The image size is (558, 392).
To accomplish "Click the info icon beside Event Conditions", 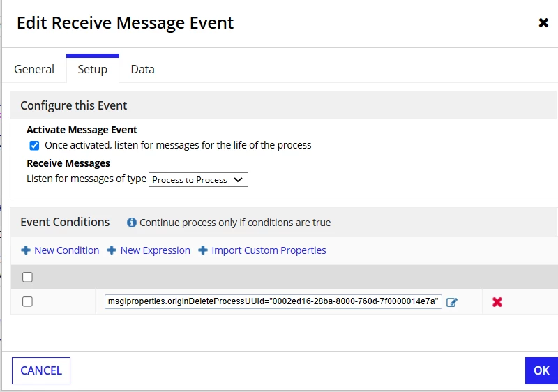I will point(132,223).
